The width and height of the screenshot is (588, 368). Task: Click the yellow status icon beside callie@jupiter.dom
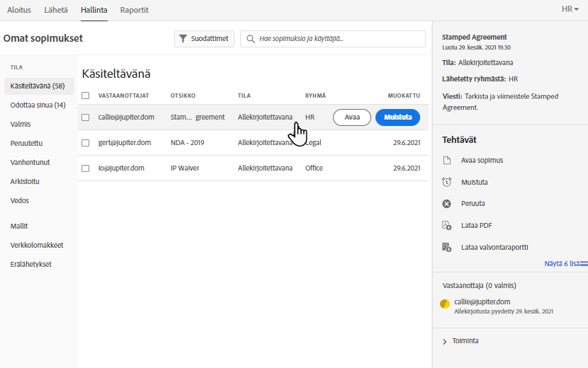(445, 304)
